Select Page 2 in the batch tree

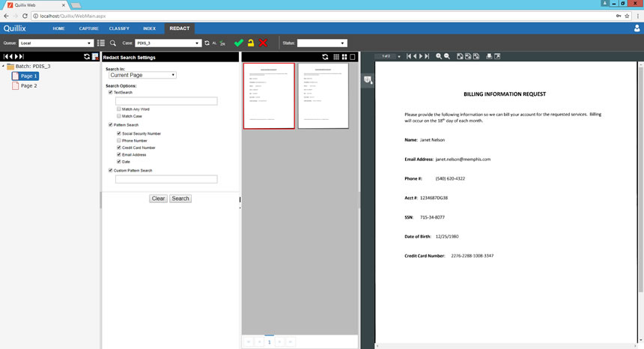(28, 86)
